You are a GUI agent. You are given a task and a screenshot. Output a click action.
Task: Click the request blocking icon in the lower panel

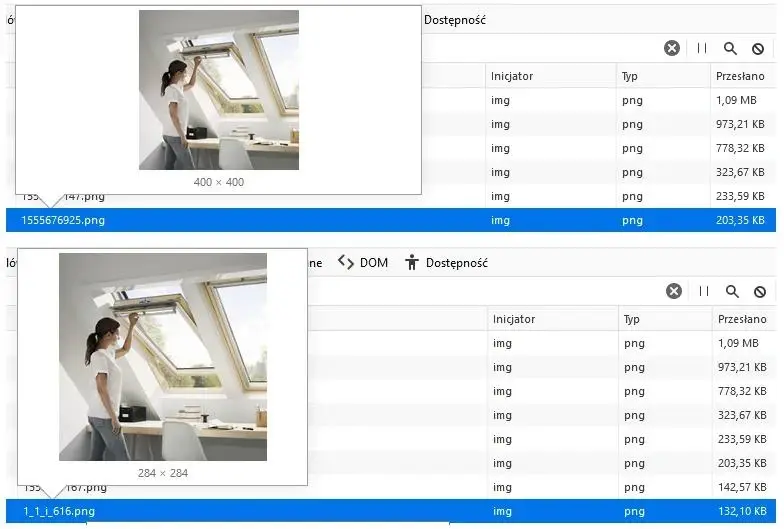pyautogui.click(x=760, y=292)
